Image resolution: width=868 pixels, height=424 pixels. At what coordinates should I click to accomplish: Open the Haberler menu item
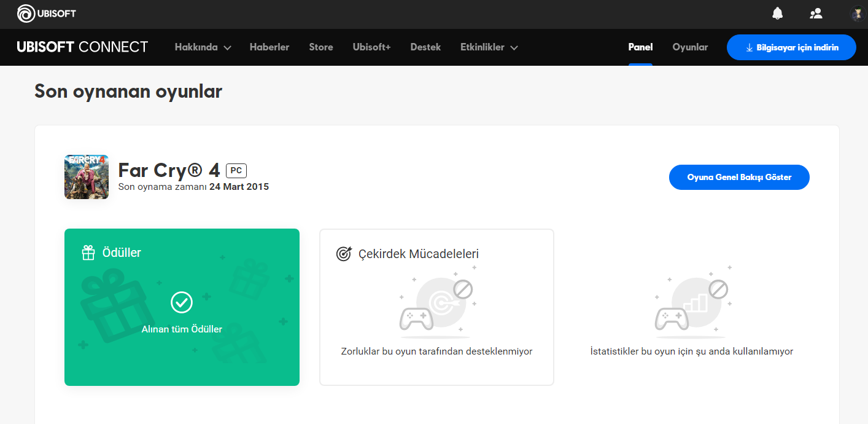click(x=269, y=47)
